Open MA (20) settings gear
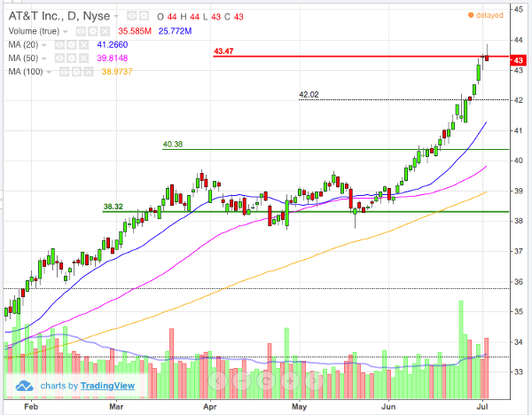This screenshot has width=532, height=415. [x=72, y=45]
